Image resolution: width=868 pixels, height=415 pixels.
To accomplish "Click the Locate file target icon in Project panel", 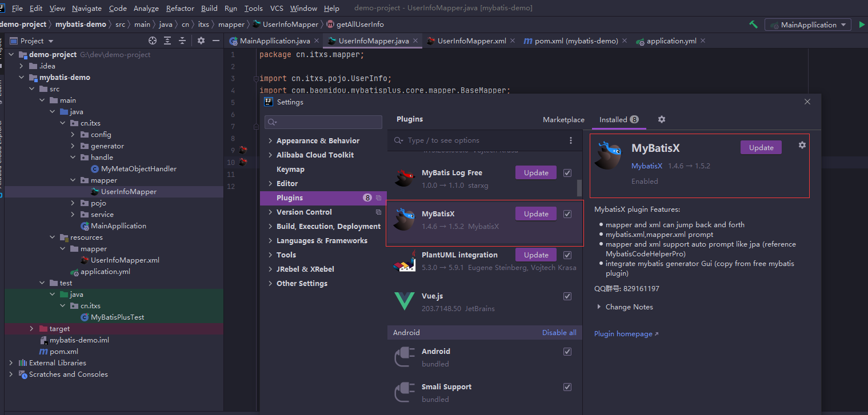I will 153,41.
